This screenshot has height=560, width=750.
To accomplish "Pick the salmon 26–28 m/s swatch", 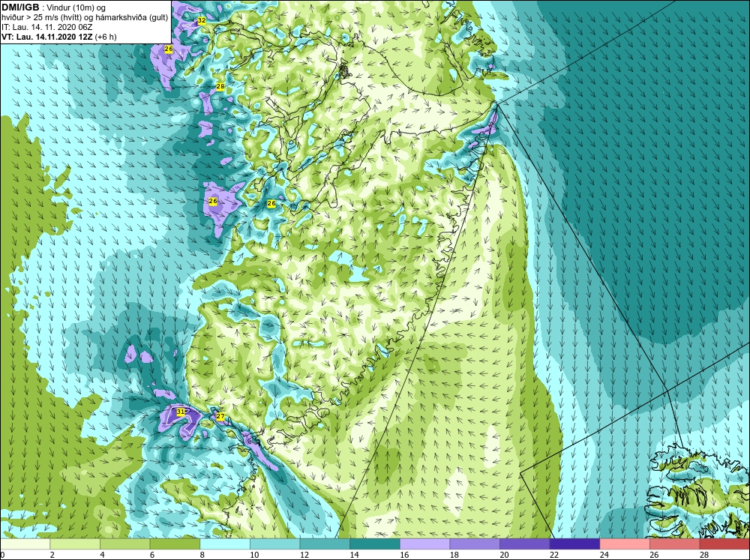I will (674, 544).
